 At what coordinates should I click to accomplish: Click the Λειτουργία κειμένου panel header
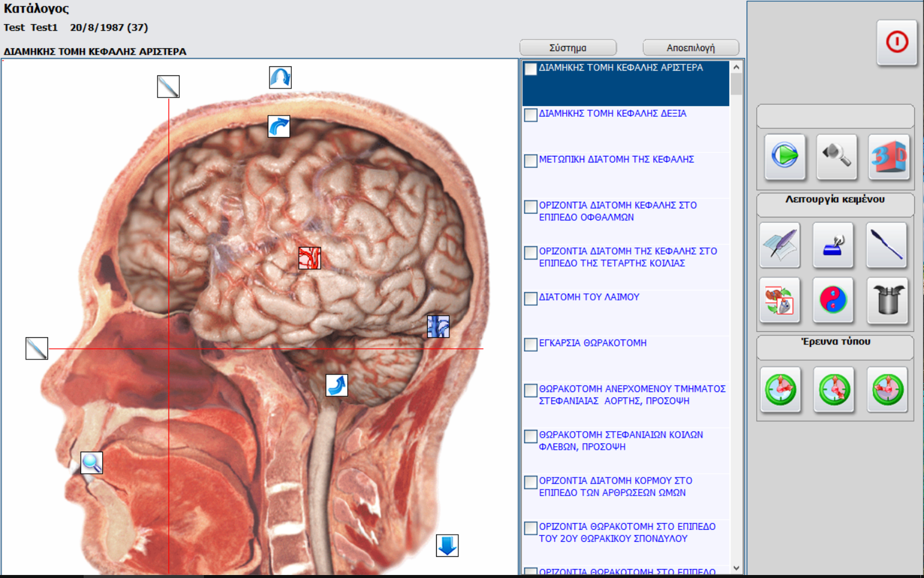[835, 205]
